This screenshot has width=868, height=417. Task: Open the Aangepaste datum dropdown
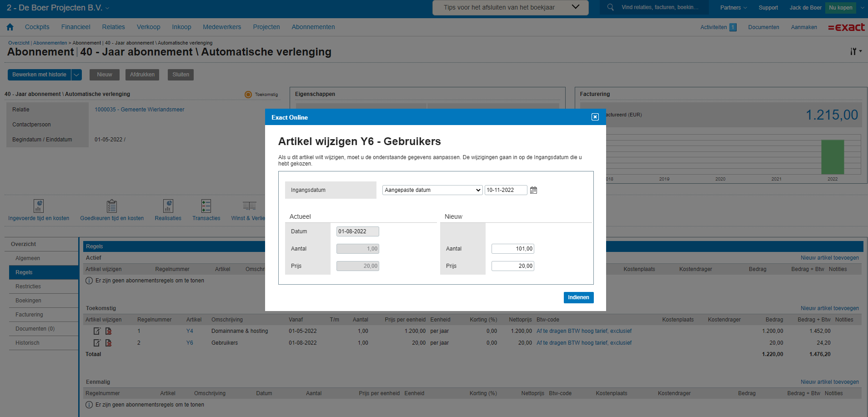point(432,190)
